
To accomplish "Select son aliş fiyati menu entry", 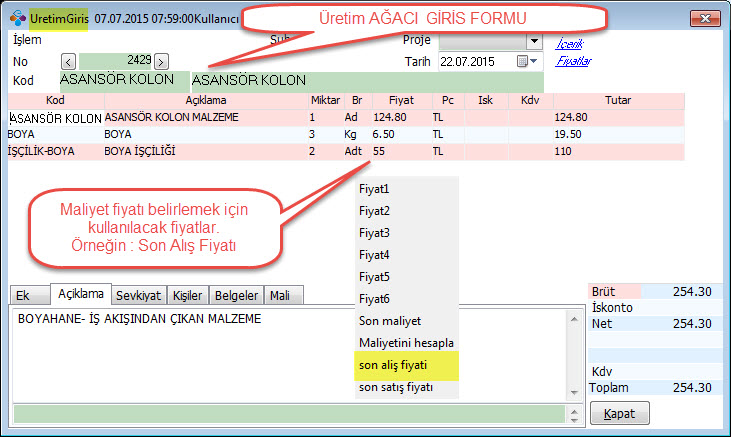I will point(407,366).
